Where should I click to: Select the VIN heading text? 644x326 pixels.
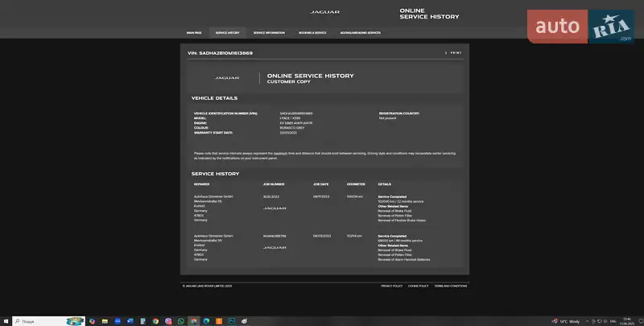[x=220, y=53]
